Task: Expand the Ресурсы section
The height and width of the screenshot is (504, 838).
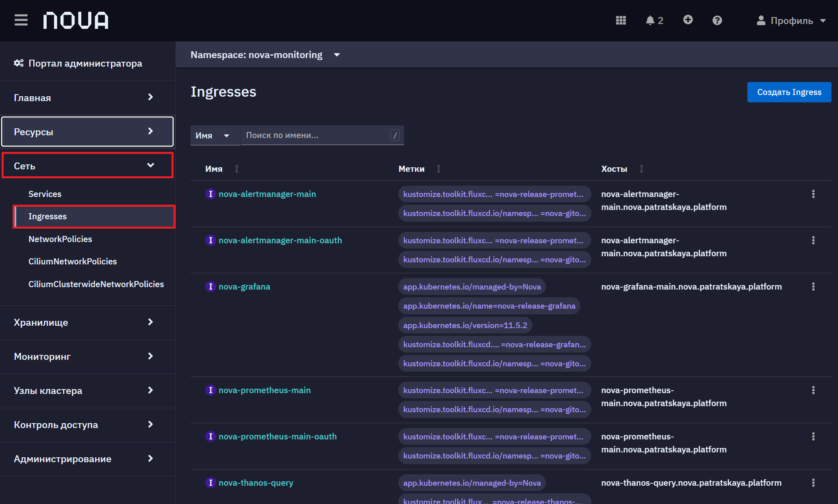Action: pos(87,132)
